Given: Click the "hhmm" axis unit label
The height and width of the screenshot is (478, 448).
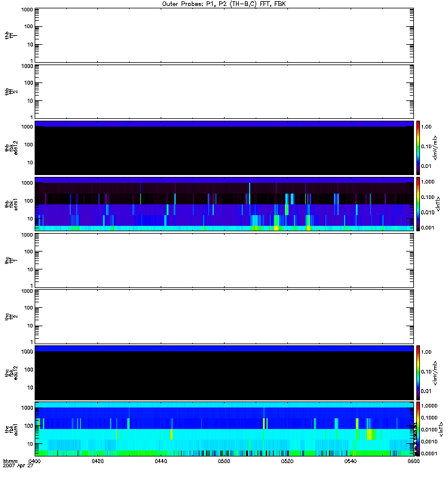Looking at the screenshot, I should [x=10, y=461].
